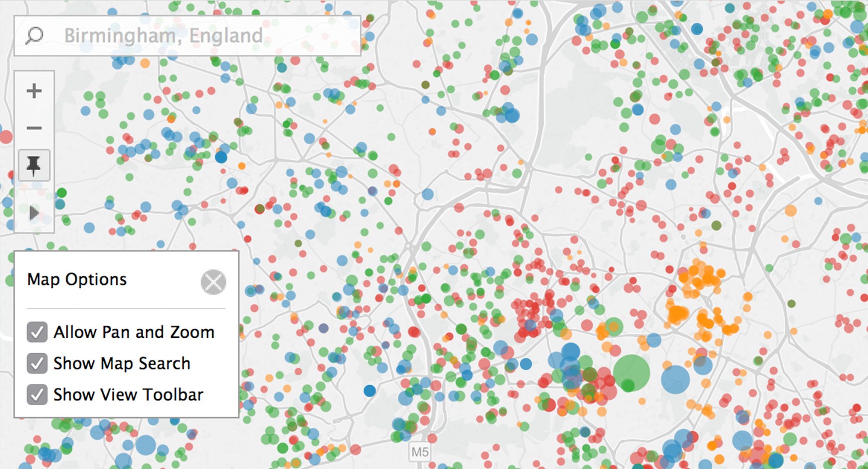The width and height of the screenshot is (868, 469).
Task: Zoom in with the plus button
Action: pyautogui.click(x=34, y=91)
